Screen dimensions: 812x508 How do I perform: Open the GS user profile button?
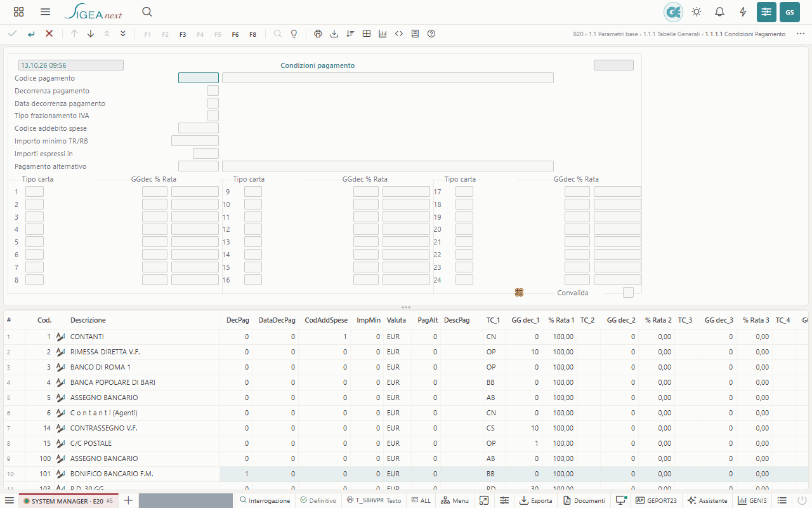790,12
